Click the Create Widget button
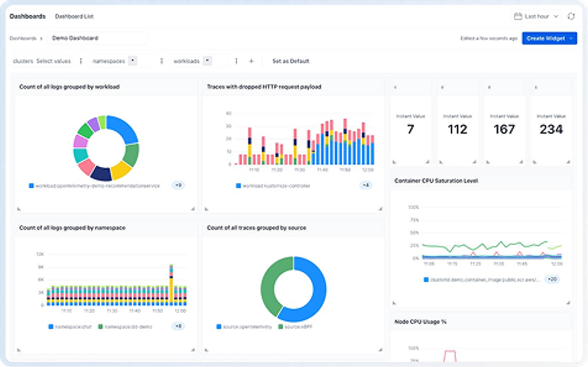Image resolution: width=588 pixels, height=367 pixels. pyautogui.click(x=549, y=38)
